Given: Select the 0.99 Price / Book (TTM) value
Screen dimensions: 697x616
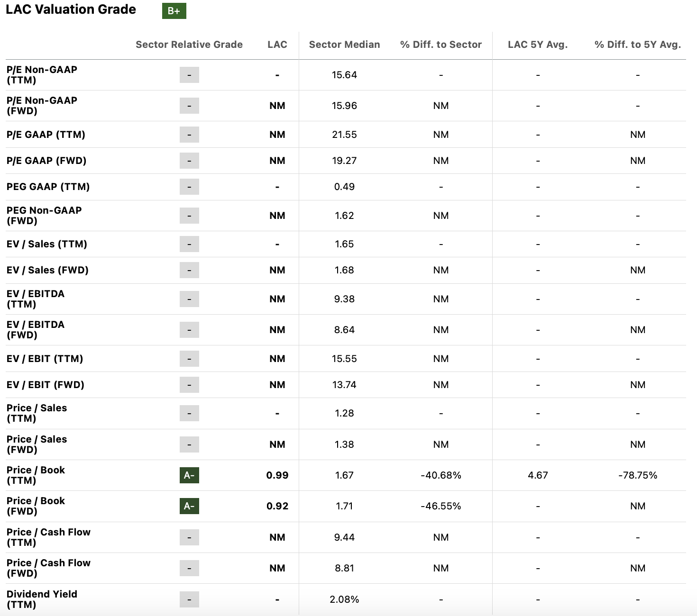Looking at the screenshot, I should pos(277,475).
